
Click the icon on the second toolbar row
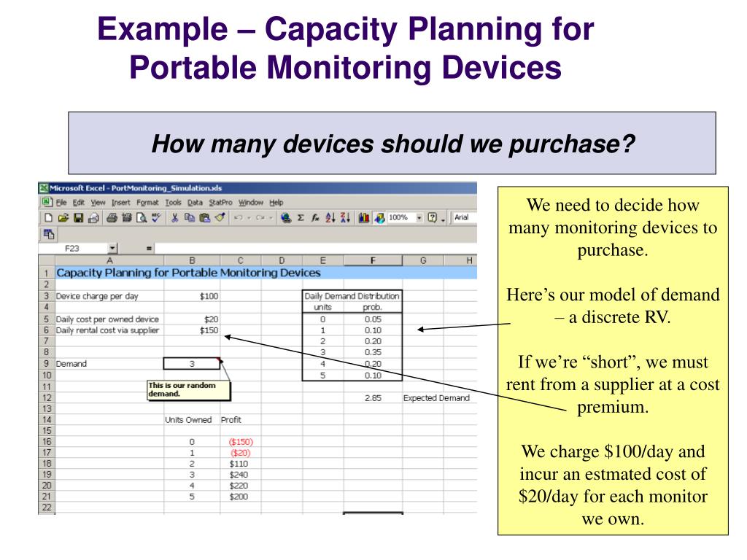click(x=49, y=234)
